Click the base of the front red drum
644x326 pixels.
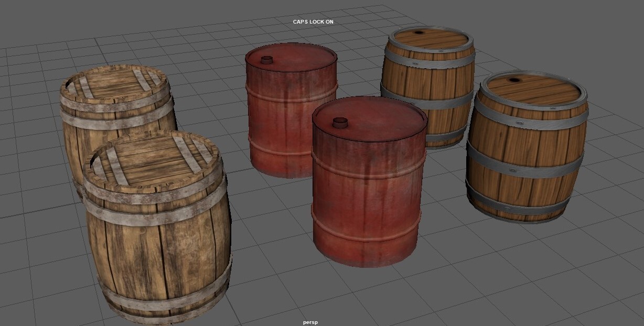coord(367,259)
